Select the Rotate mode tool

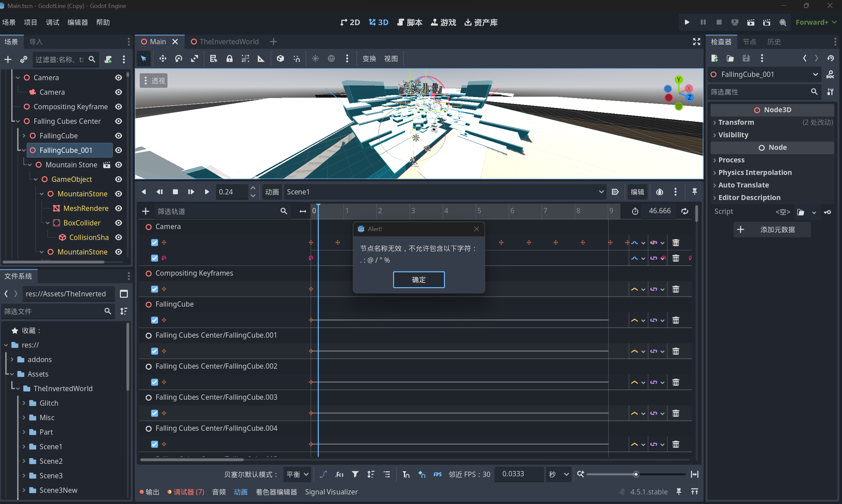179,59
